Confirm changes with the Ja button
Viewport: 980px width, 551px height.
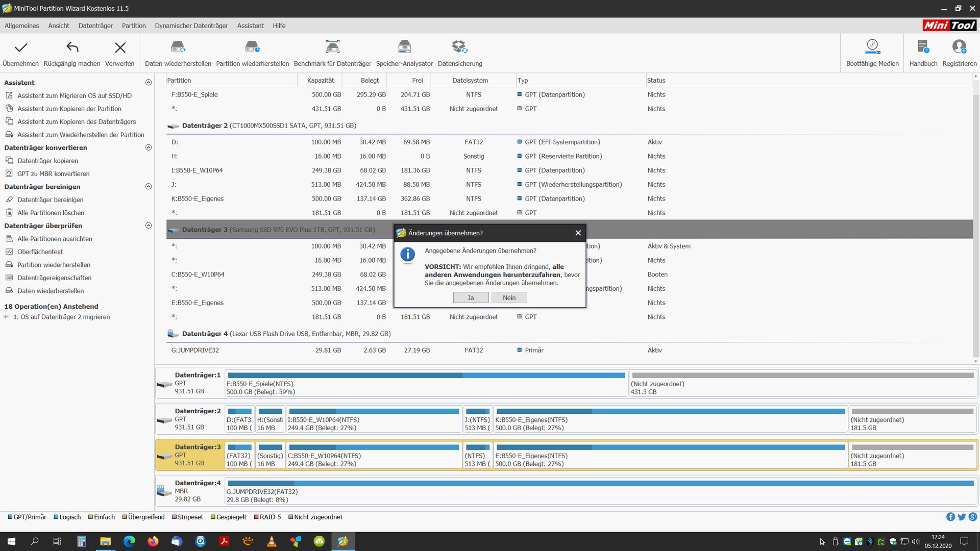pyautogui.click(x=471, y=298)
